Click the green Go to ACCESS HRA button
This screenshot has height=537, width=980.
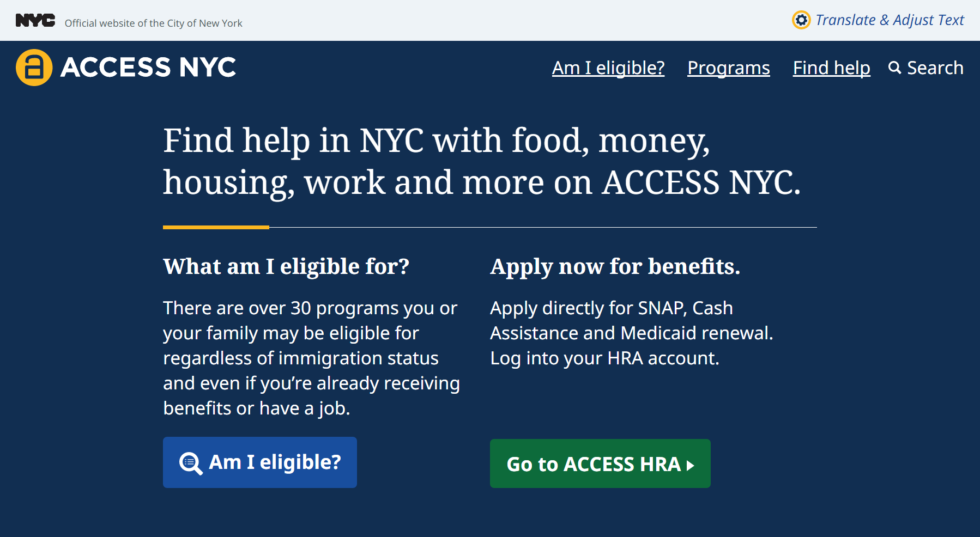click(600, 463)
